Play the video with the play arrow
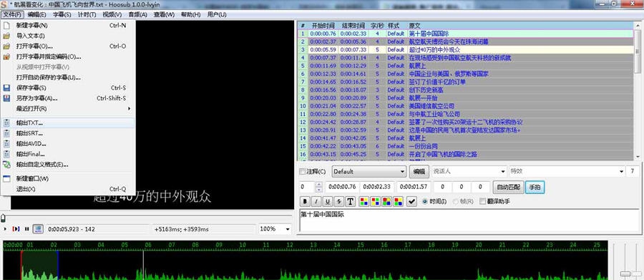 click(5, 228)
